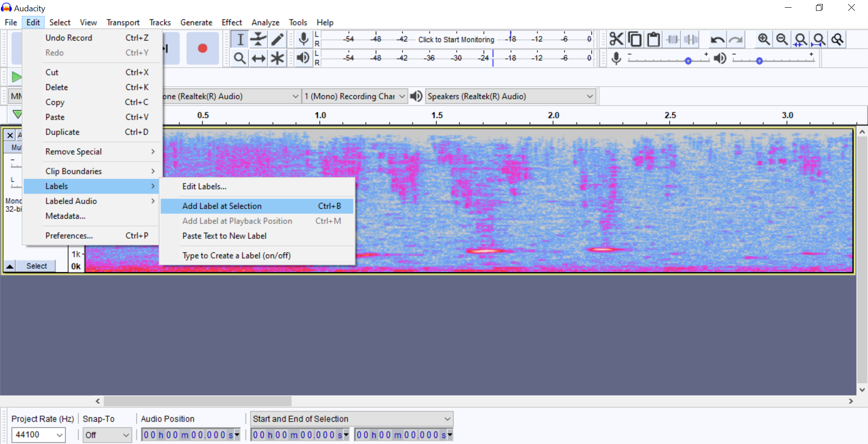Viewport: 868px width, 444px height.
Task: Open Preferences... from Edit menu
Action: (91, 235)
